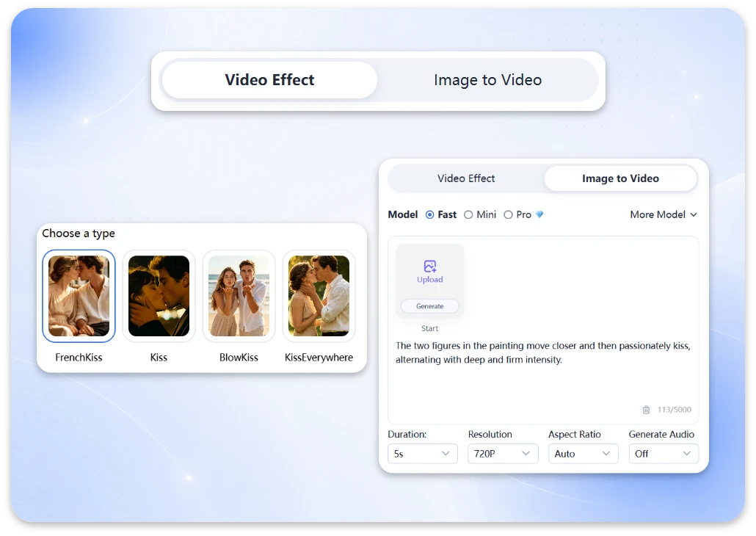756x536 pixels.
Task: Click the FrenchKiss label text
Action: coord(79,358)
